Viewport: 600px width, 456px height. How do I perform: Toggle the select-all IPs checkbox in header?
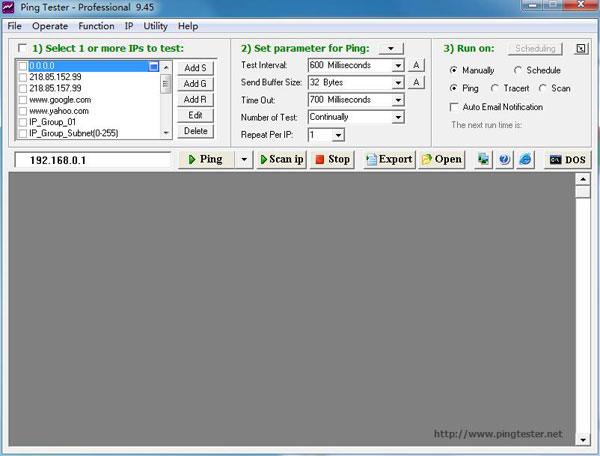pyautogui.click(x=22, y=48)
